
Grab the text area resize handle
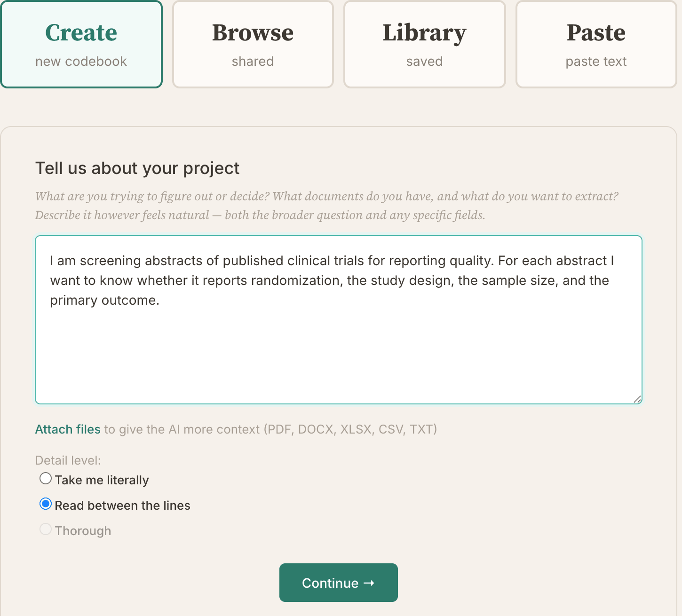coord(637,399)
